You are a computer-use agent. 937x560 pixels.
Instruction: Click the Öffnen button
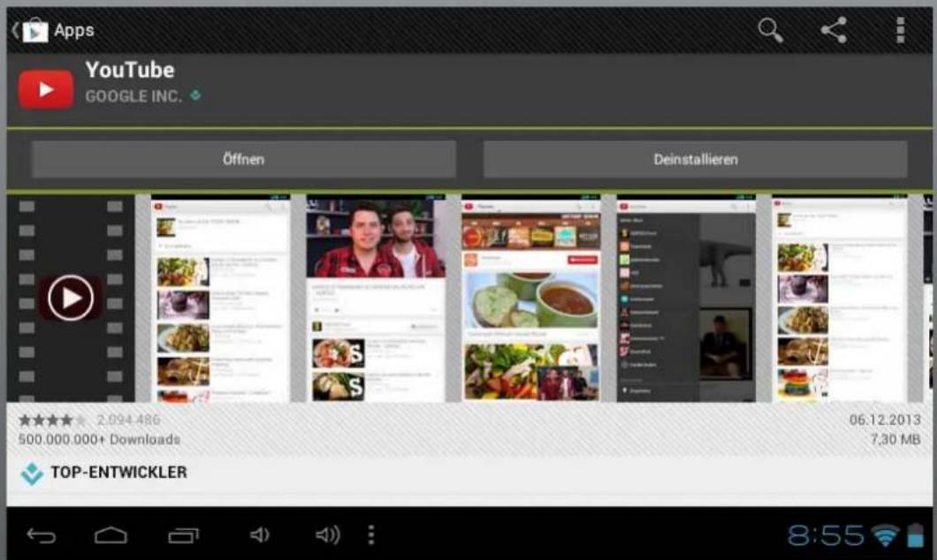point(244,159)
